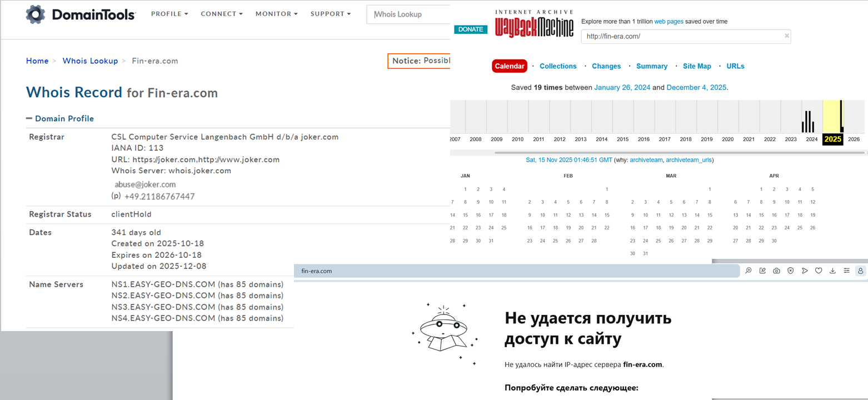868x400 pixels.
Task: Take a snapshot with the camera icon
Action: click(776, 271)
